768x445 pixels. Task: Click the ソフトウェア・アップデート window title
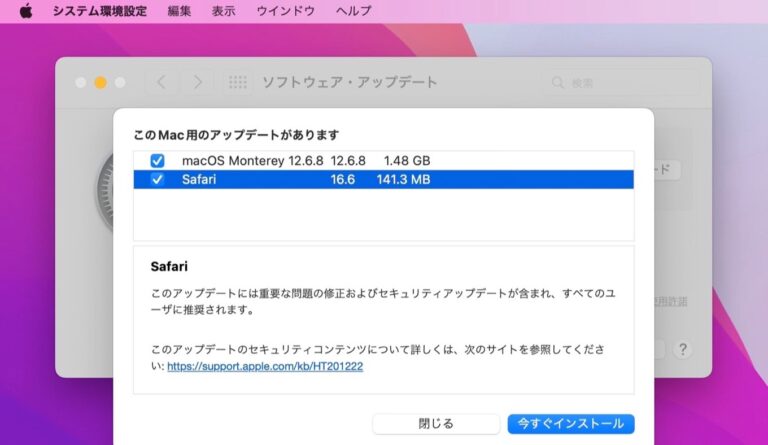pyautogui.click(x=349, y=82)
